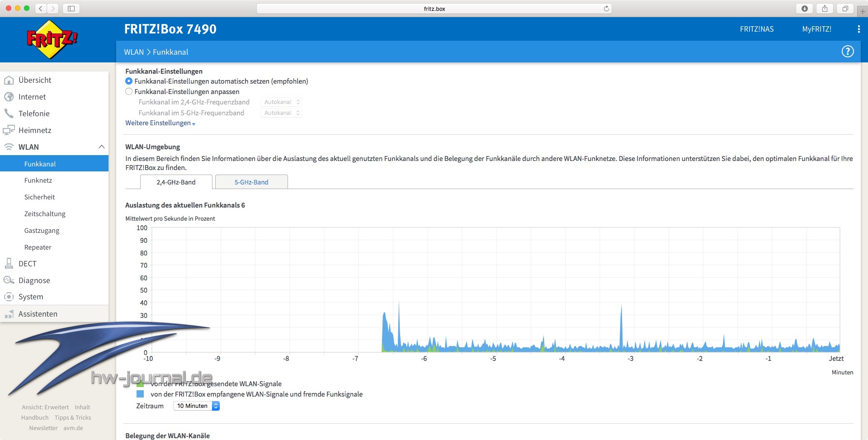Image resolution: width=868 pixels, height=440 pixels.
Task: Click the Assistenten icon
Action: [x=9, y=314]
